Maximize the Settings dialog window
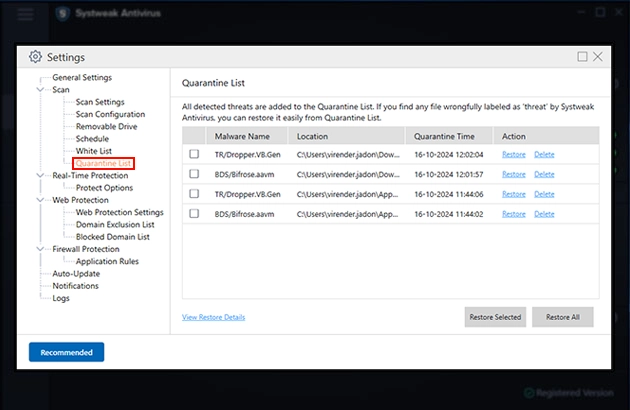Viewport: 630px width, 410px height. pos(583,57)
